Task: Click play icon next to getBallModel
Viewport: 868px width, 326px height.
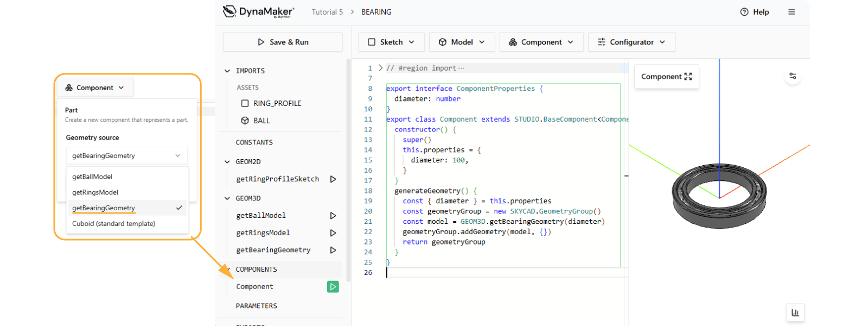Action: [333, 216]
